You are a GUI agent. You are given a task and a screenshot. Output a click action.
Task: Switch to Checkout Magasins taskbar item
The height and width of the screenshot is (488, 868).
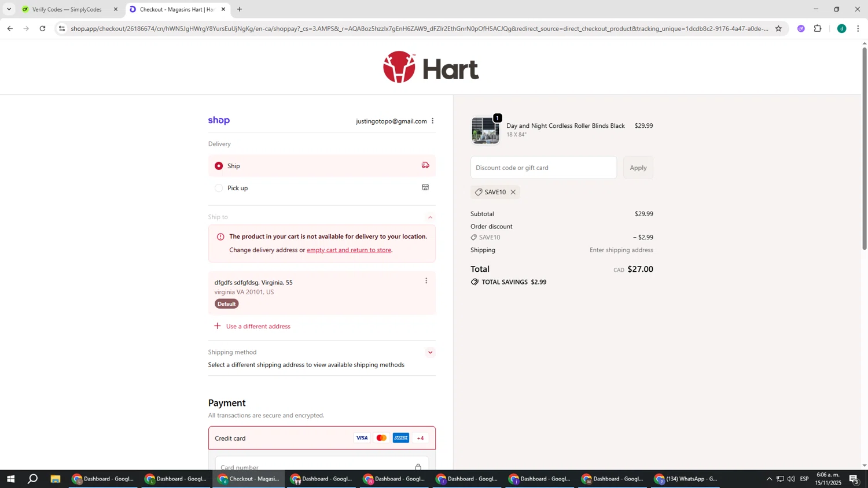[x=249, y=479]
